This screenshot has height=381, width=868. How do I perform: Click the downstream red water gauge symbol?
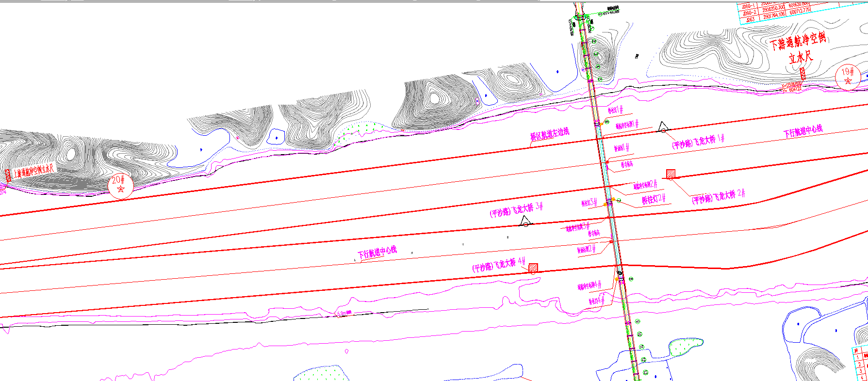[x=802, y=74]
